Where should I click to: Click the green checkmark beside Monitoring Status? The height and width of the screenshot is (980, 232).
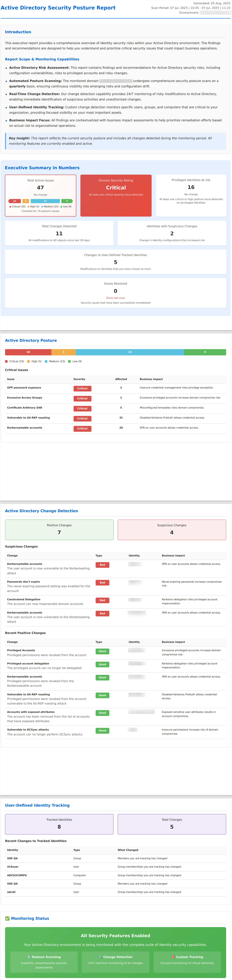[7, 918]
